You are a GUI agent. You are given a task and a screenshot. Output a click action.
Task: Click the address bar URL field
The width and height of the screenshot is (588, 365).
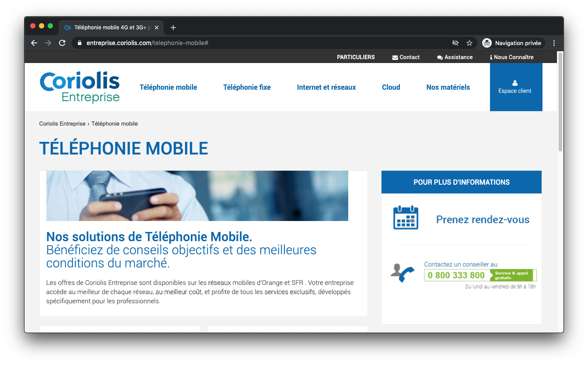click(262, 43)
